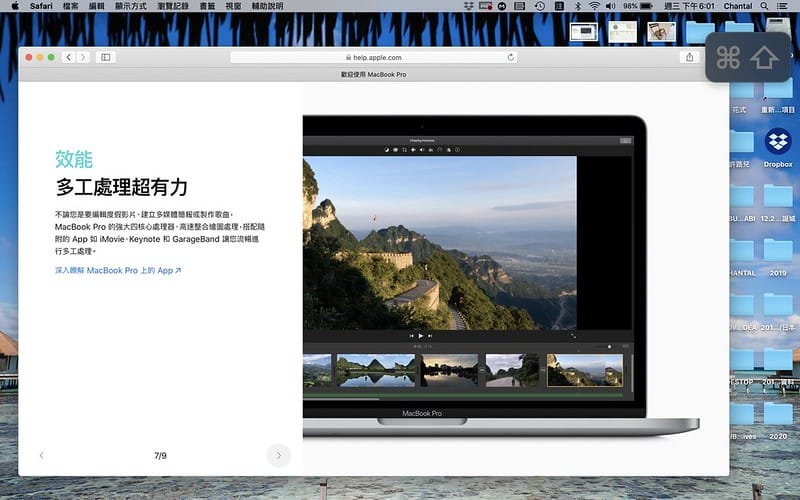This screenshot has width=800, height=500.
Task: Open the 瀏覽記錄 menu
Action: coord(172,6)
